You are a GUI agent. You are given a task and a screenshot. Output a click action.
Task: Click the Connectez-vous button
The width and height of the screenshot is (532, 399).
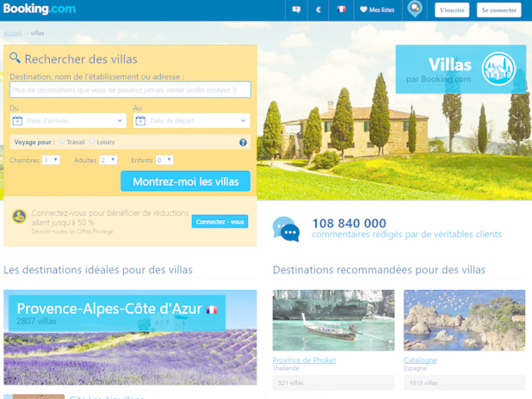220,222
